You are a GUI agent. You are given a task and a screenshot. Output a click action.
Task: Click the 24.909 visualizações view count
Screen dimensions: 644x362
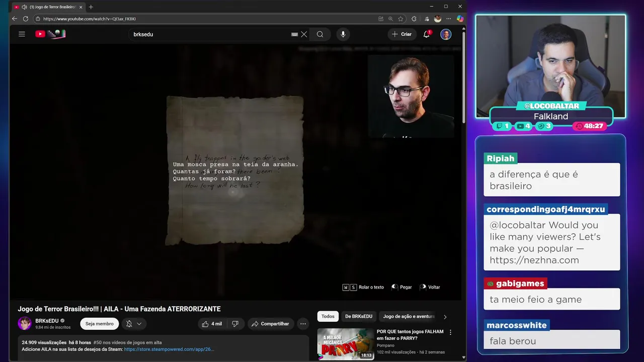click(44, 342)
